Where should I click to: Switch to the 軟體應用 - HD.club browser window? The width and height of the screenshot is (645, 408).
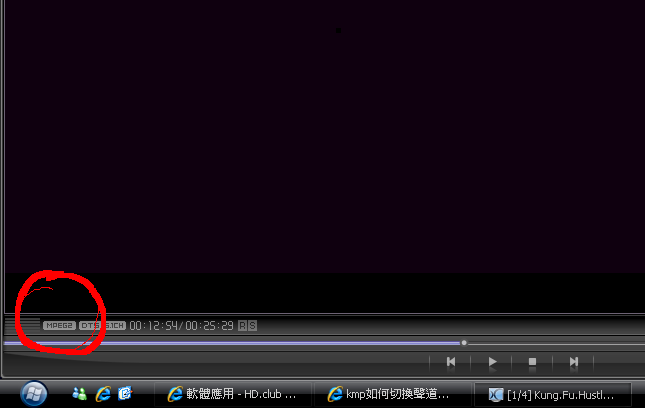click(x=233, y=394)
